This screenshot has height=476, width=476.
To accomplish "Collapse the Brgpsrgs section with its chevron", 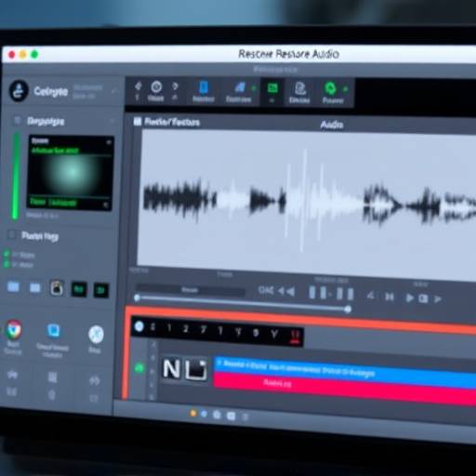I will point(112,121).
